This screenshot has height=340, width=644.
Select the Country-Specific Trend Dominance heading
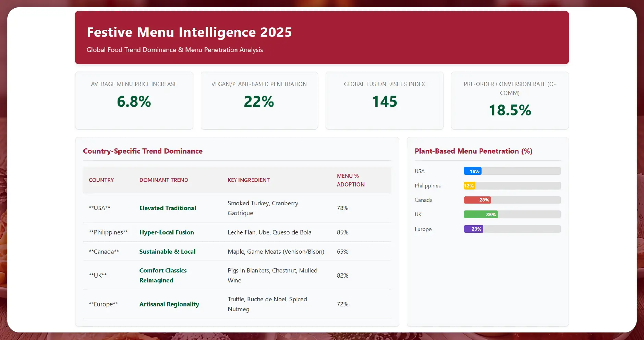pos(143,151)
